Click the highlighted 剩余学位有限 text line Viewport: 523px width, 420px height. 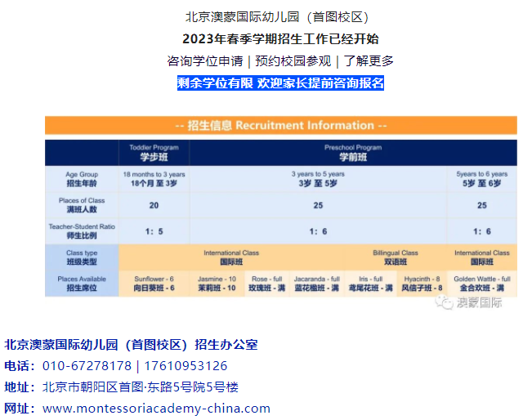(280, 83)
